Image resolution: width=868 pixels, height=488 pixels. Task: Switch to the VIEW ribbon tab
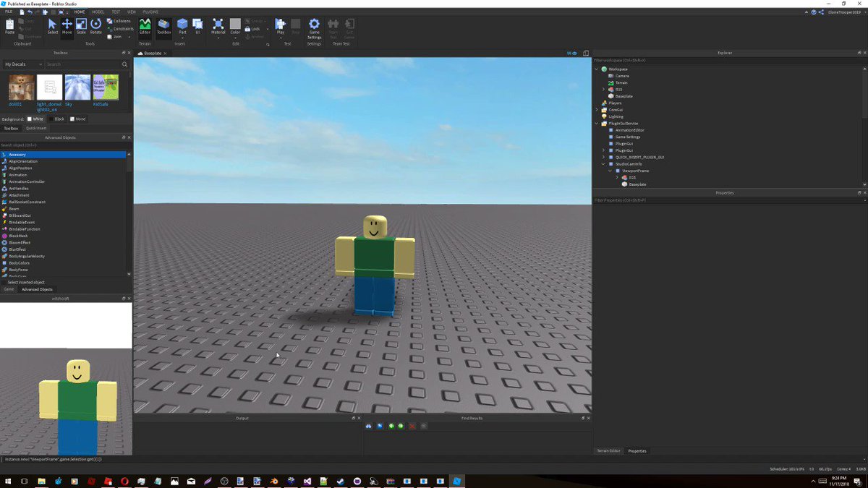132,12
